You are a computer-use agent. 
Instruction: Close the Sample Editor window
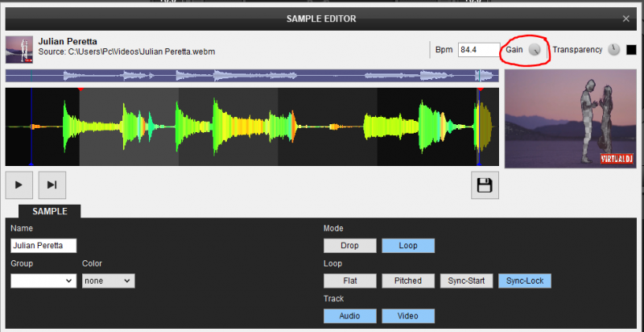(x=626, y=19)
